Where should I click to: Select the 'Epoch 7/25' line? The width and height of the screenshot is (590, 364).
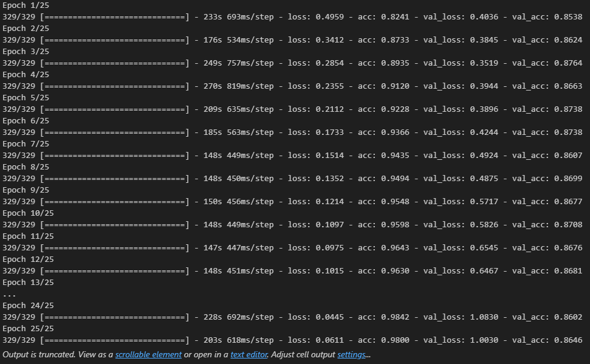[x=26, y=144]
